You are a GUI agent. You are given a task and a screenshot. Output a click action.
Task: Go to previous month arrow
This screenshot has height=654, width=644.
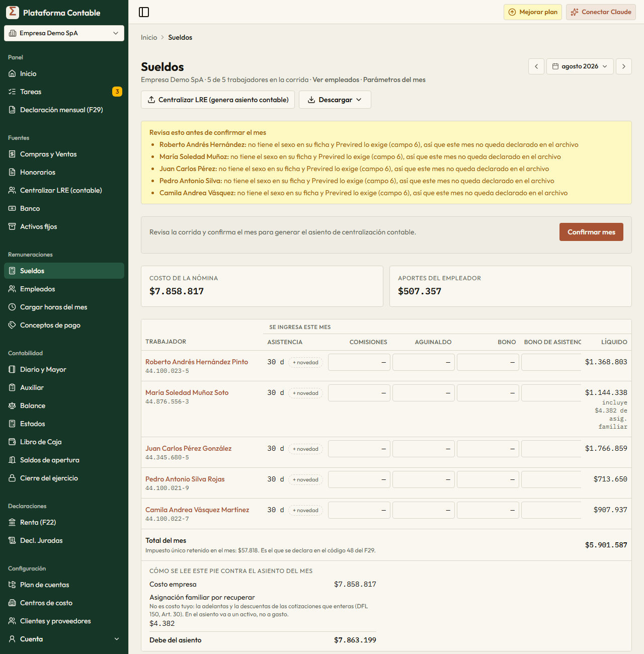pos(536,66)
